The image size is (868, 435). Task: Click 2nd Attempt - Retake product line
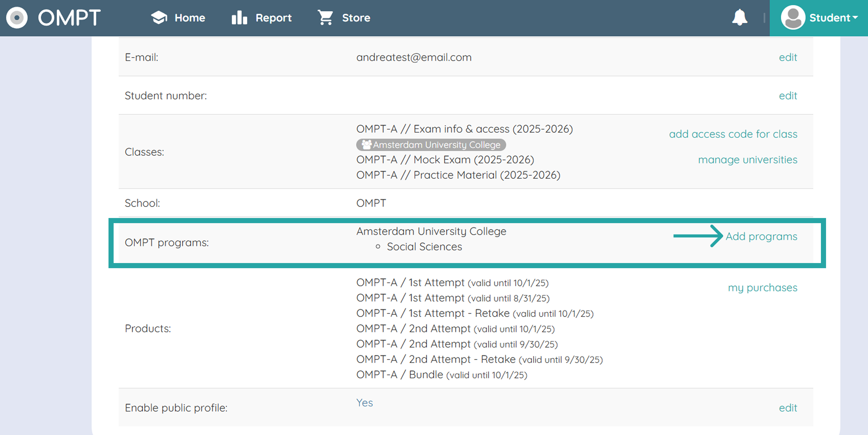pyautogui.click(x=480, y=360)
